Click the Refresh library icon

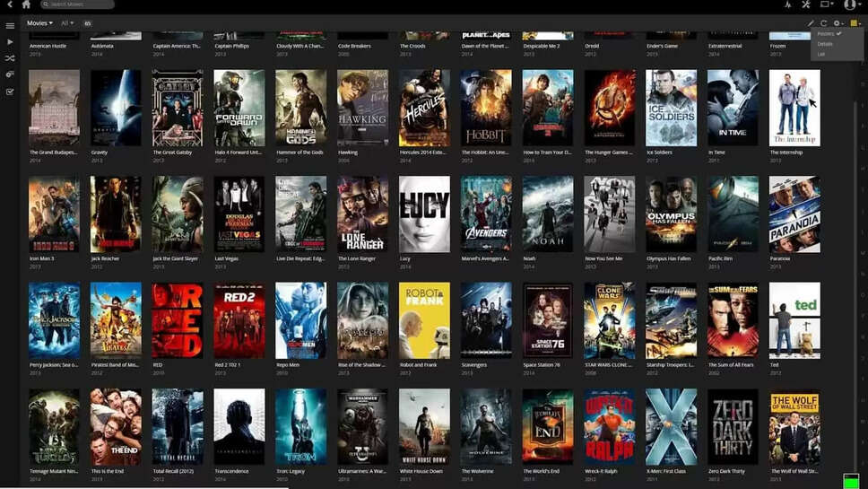click(x=824, y=23)
